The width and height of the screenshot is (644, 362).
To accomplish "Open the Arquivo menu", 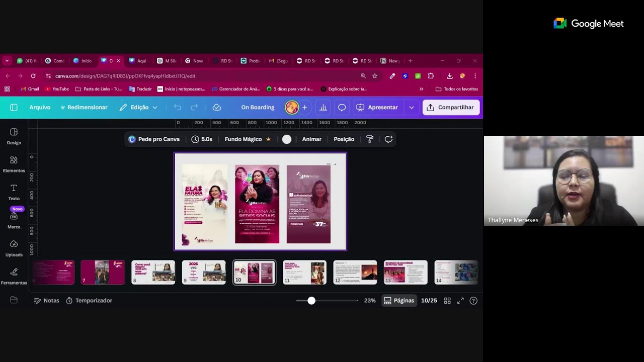I will click(x=40, y=107).
